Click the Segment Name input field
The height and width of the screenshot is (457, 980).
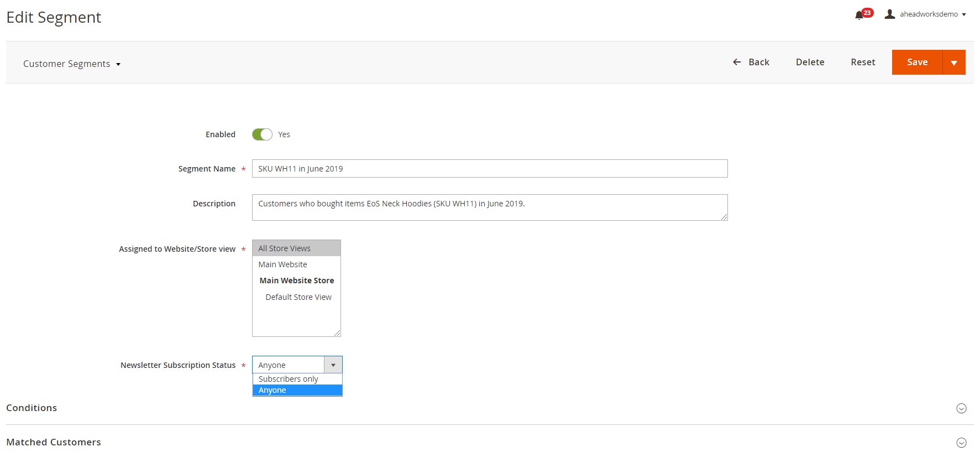[489, 169]
